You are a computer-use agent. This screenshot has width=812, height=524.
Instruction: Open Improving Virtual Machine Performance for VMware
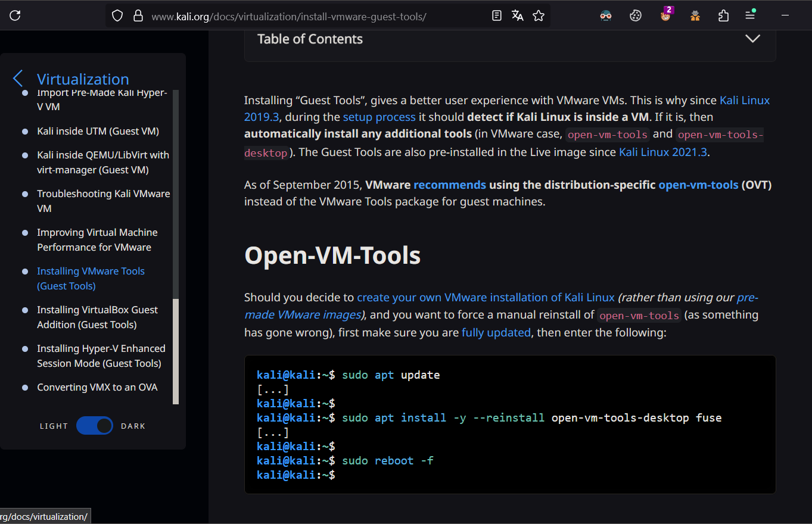click(97, 239)
